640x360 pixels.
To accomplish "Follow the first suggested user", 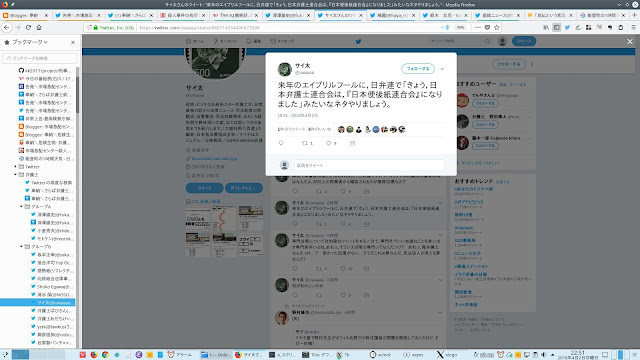I will (485, 103).
